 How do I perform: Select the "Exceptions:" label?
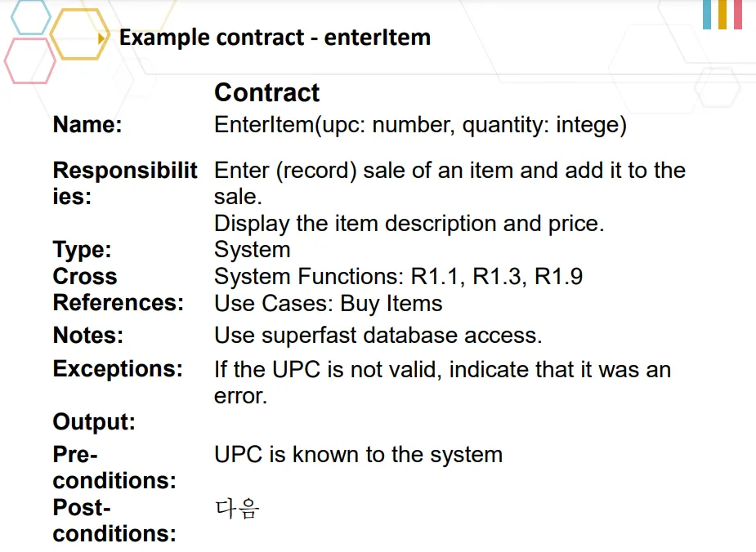118,368
